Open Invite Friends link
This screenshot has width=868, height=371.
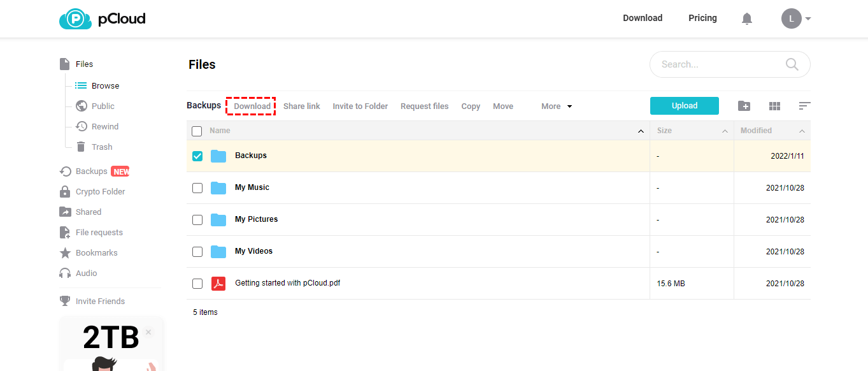[101, 301]
